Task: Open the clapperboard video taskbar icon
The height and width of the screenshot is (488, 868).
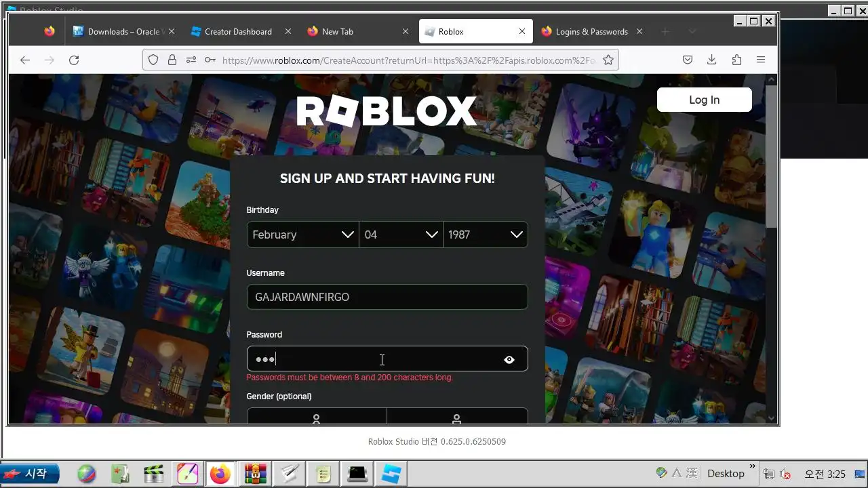Action: [x=154, y=474]
